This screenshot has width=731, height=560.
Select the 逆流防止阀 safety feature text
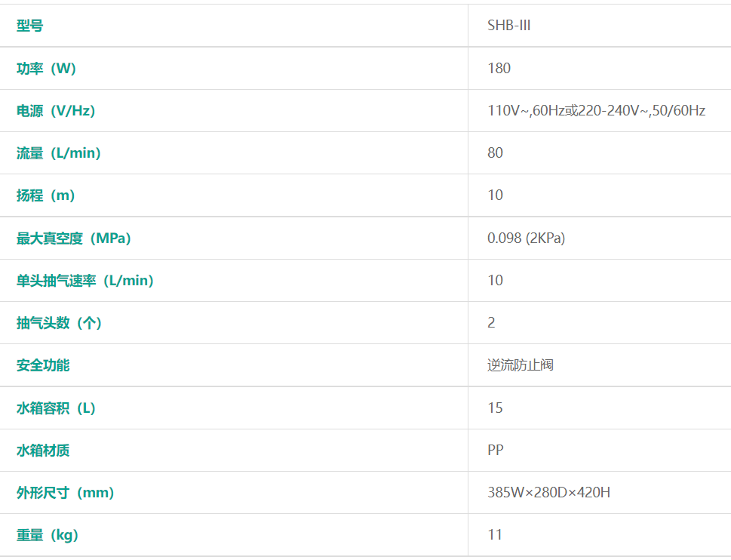[x=521, y=365]
